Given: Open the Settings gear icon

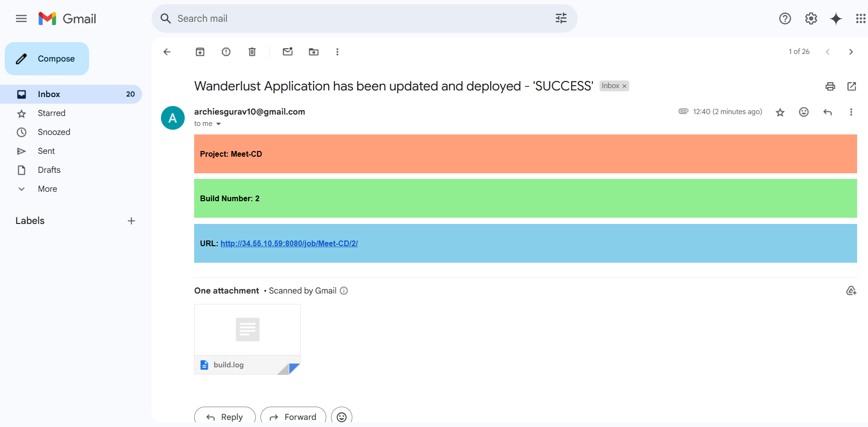Looking at the screenshot, I should 811,18.
